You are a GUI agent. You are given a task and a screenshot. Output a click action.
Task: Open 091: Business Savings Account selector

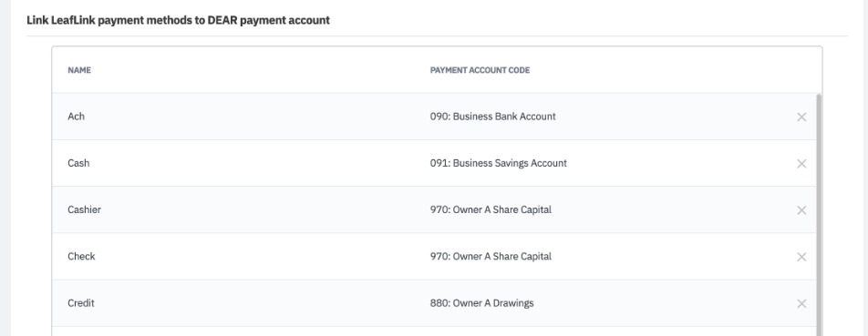tap(498, 163)
